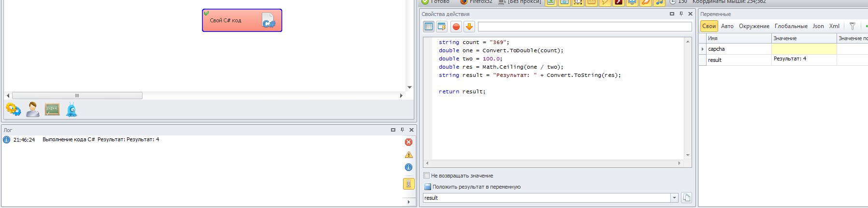The image size is (868, 208).
Task: Switch to the Глобальные variables tab
Action: pos(791,26)
